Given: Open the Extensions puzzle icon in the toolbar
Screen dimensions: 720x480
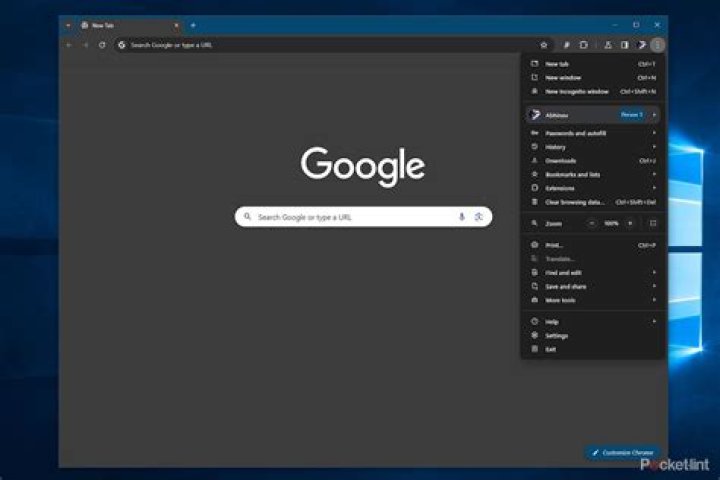Looking at the screenshot, I should click(x=584, y=45).
